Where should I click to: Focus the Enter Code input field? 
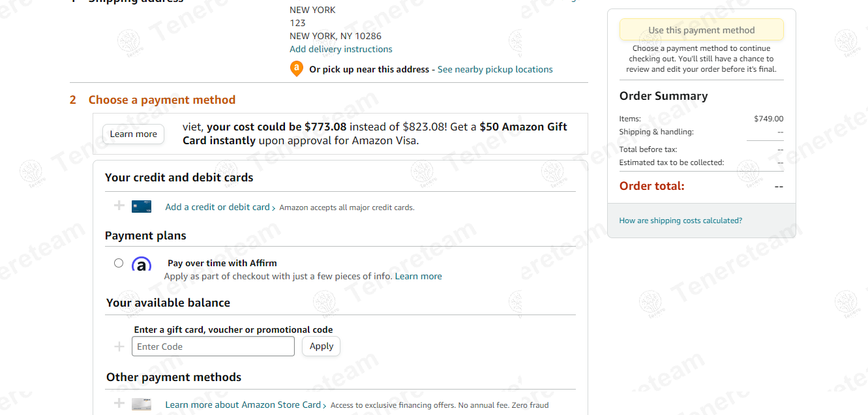click(213, 346)
